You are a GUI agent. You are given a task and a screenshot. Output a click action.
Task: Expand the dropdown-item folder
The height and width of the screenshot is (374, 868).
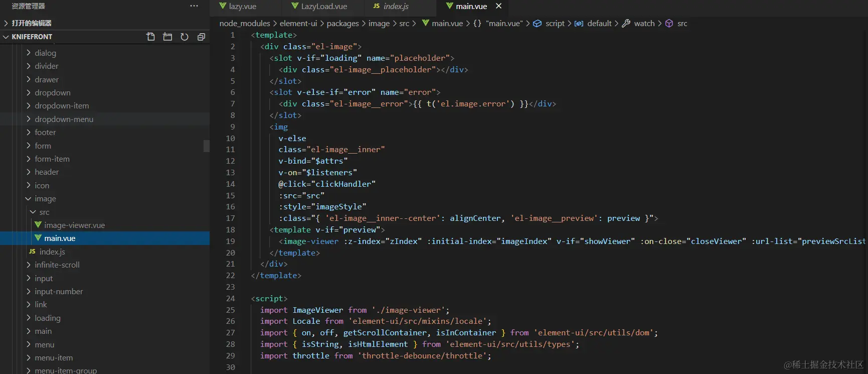pos(62,105)
